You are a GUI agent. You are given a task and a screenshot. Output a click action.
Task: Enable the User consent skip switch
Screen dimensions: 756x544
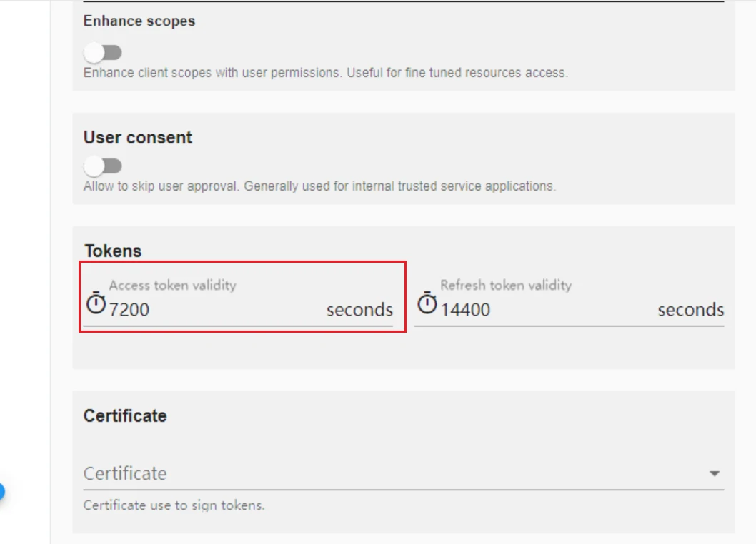click(102, 166)
